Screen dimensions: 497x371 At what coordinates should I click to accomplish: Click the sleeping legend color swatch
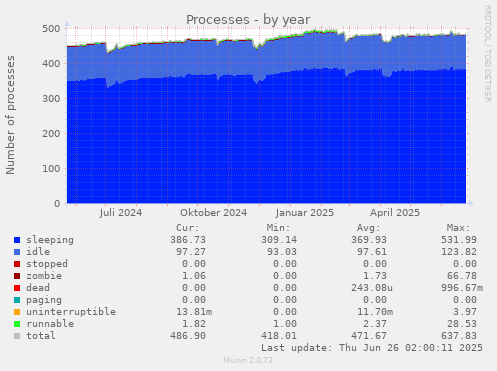pyautogui.click(x=17, y=240)
